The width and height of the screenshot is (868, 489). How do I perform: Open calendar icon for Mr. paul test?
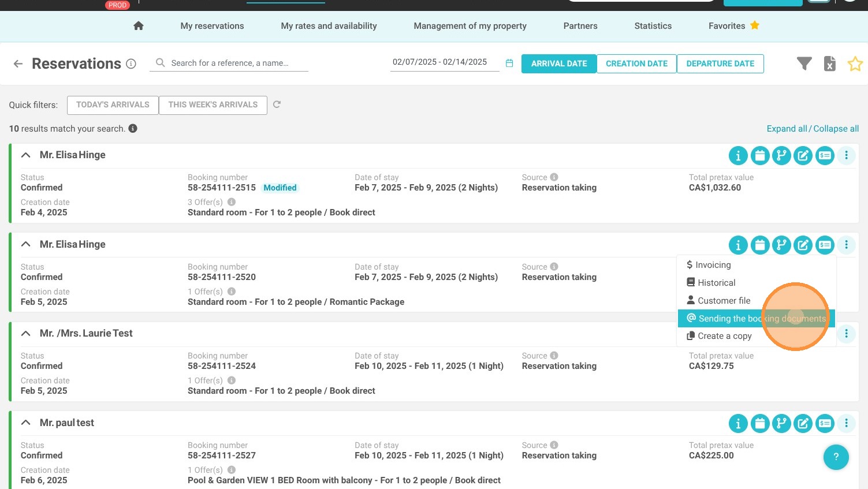760,423
